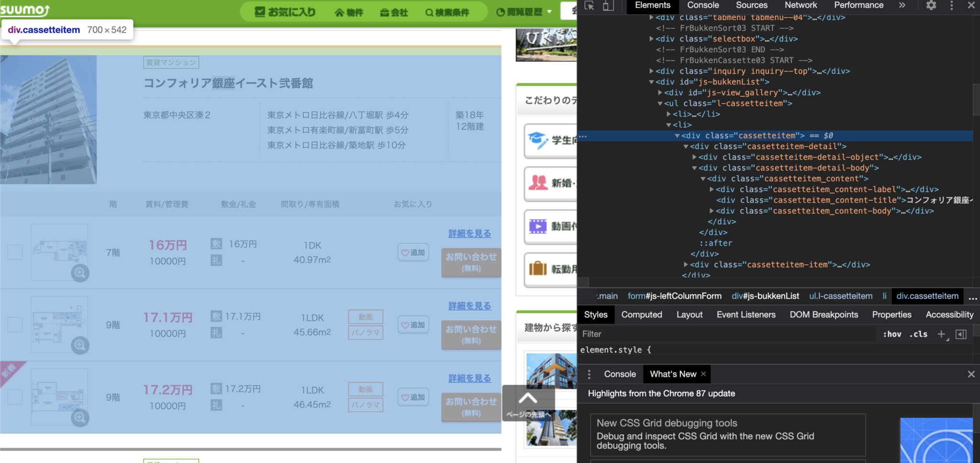The image size is (980, 463).
Task: Click the SUUMO logo
Action: (25, 10)
